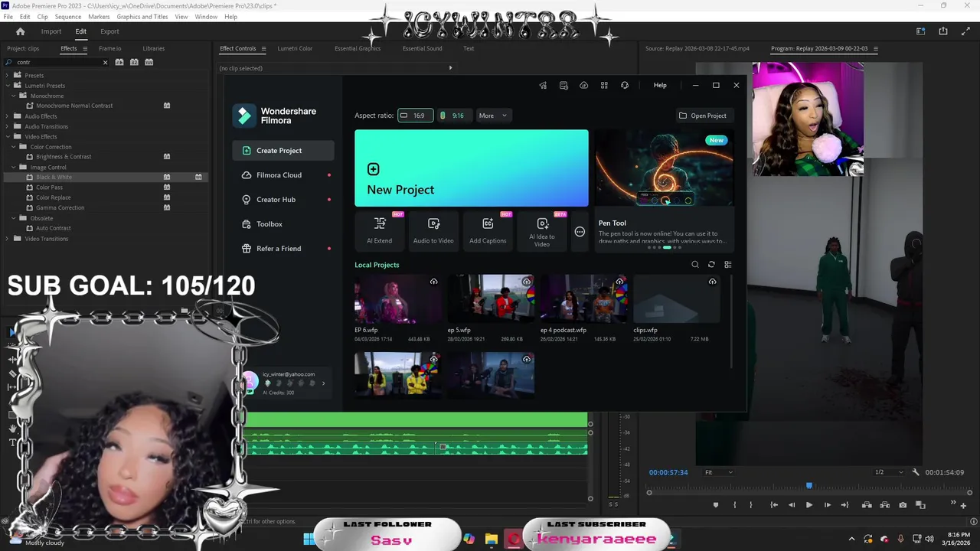
Task: Toggle Accelerated Effects filter icon
Action: click(x=119, y=62)
